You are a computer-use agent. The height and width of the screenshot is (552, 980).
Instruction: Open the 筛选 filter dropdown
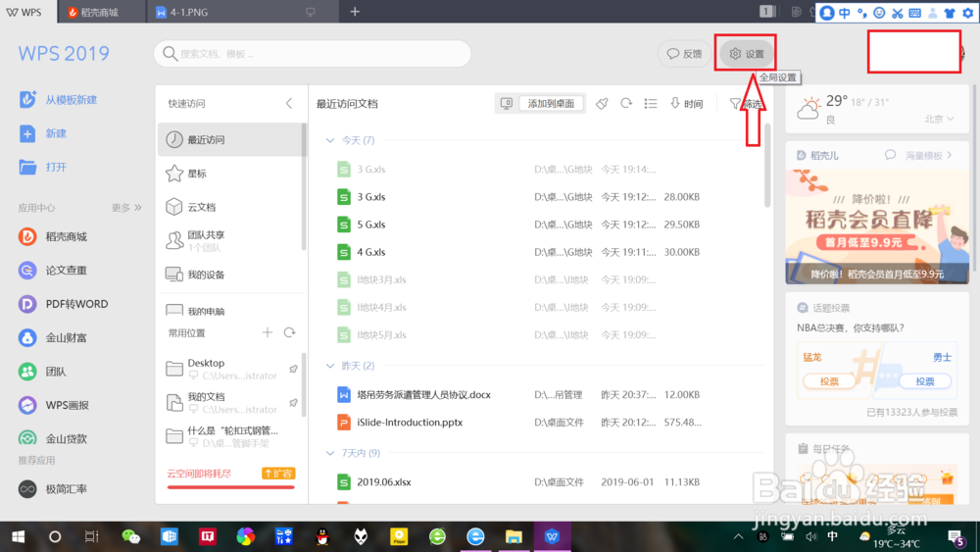(x=746, y=103)
